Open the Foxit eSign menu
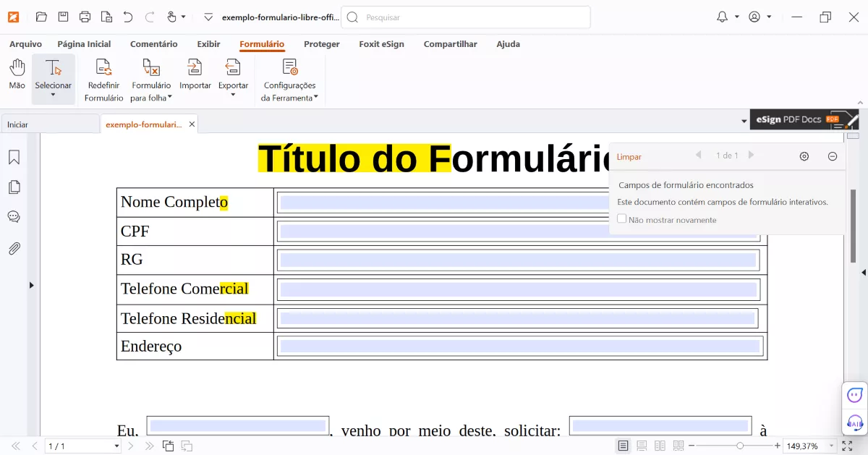Image resolution: width=868 pixels, height=455 pixels. [381, 44]
